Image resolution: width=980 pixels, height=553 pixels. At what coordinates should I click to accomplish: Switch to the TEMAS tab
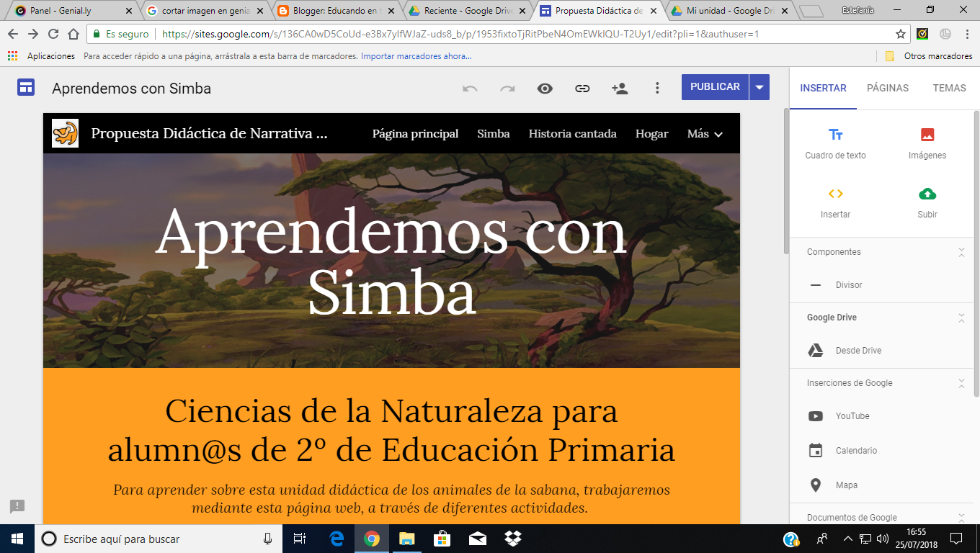tap(949, 88)
